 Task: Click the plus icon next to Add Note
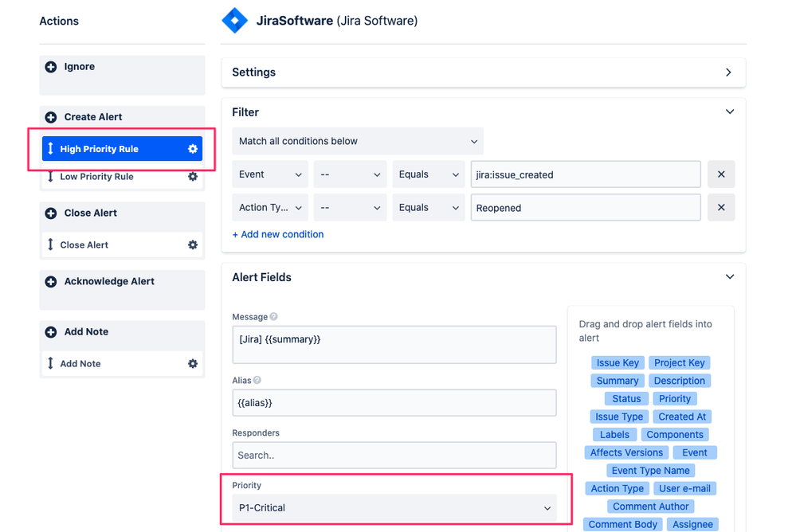point(51,332)
